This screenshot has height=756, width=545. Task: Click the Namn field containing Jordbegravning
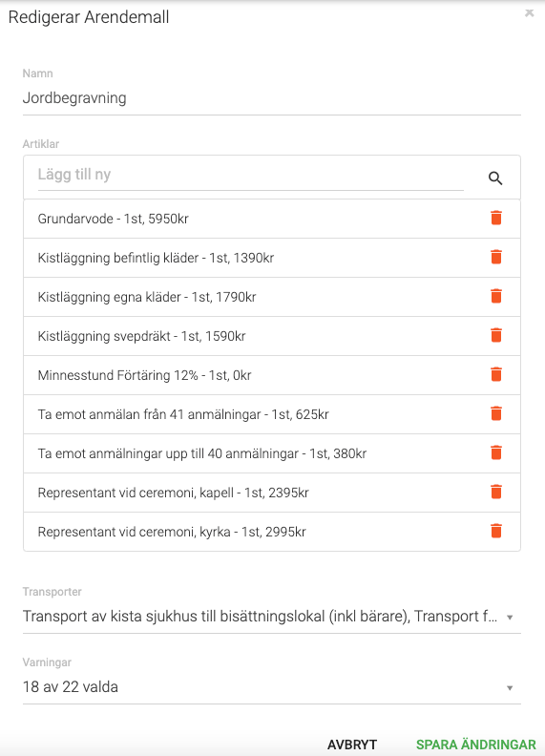point(271,98)
